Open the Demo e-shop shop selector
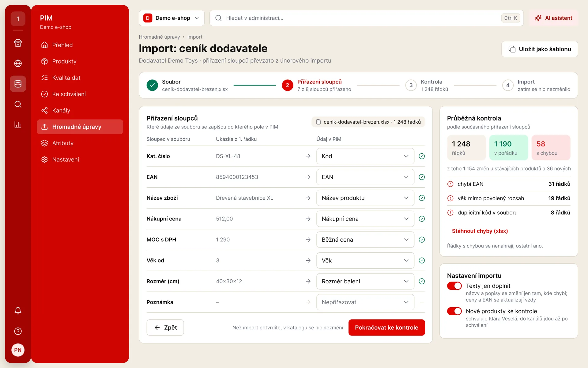 click(171, 18)
